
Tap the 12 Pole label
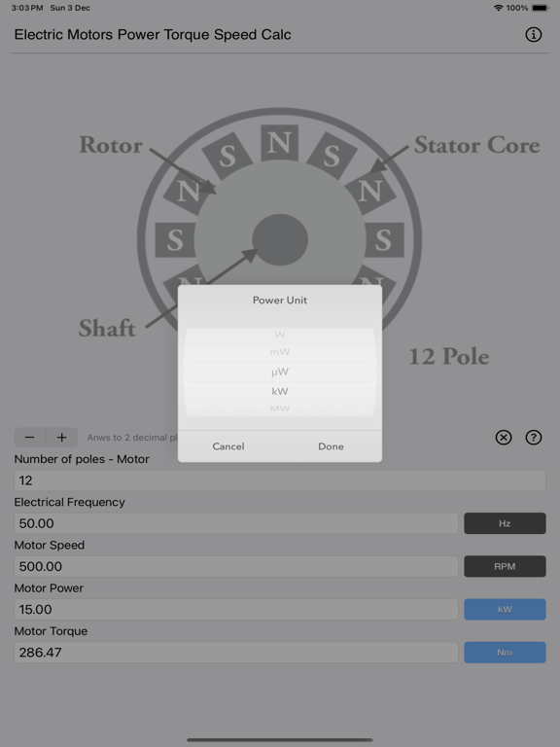pos(449,357)
